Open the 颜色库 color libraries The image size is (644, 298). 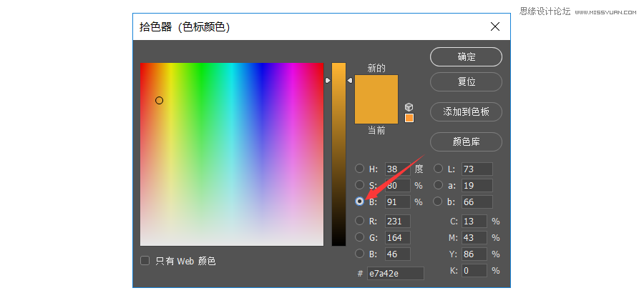466,141
